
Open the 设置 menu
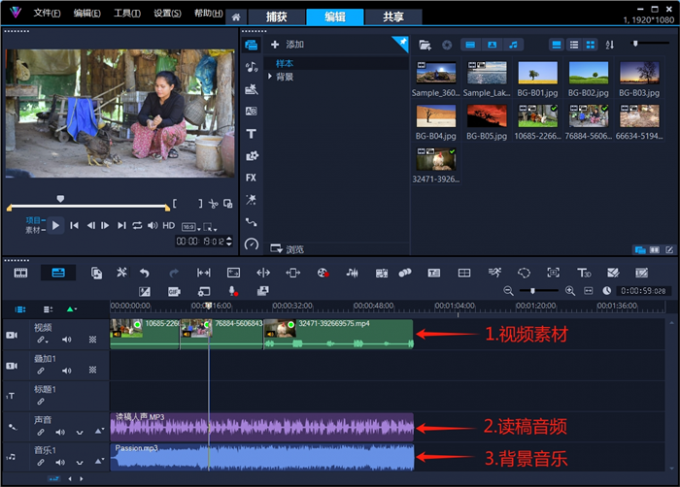point(167,13)
